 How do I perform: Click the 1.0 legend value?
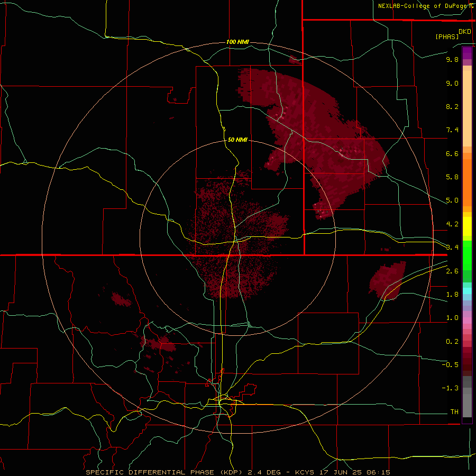452,318
